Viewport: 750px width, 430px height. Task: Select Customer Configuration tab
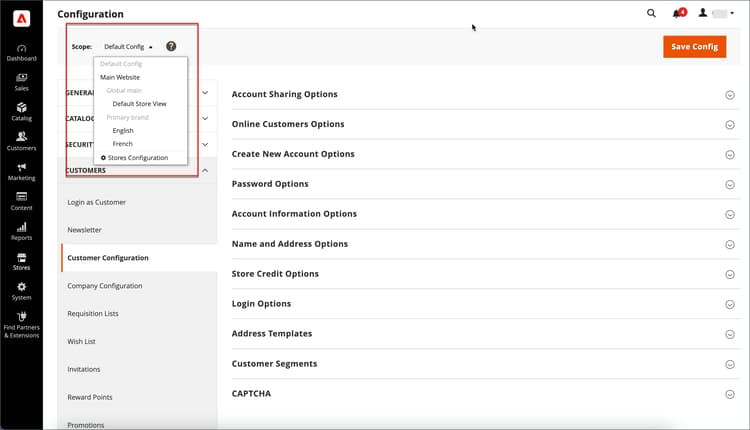pyautogui.click(x=108, y=258)
